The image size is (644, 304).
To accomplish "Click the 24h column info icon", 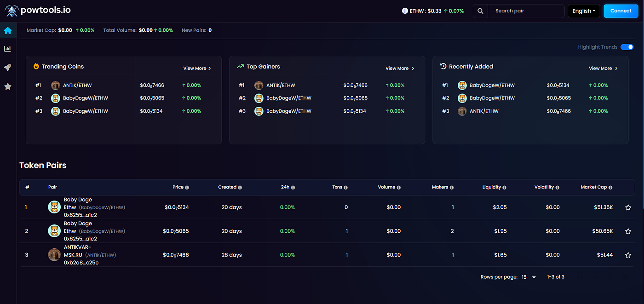I will 293,188.
